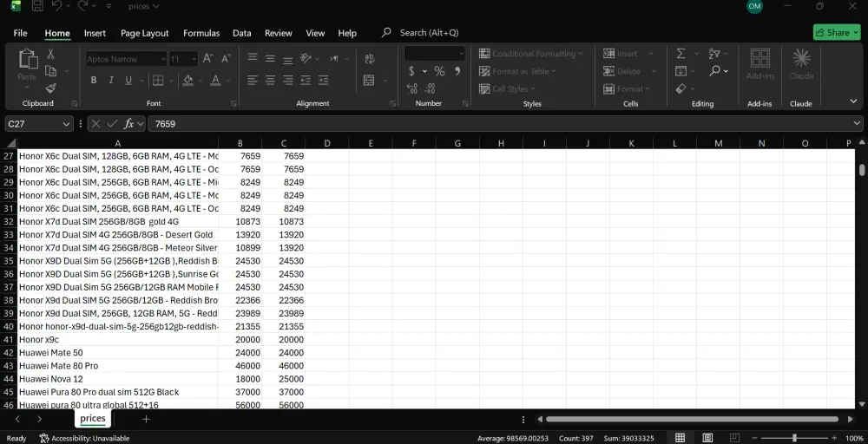The width and height of the screenshot is (868, 444).
Task: Click Merge and Center icon
Action: pos(369,80)
